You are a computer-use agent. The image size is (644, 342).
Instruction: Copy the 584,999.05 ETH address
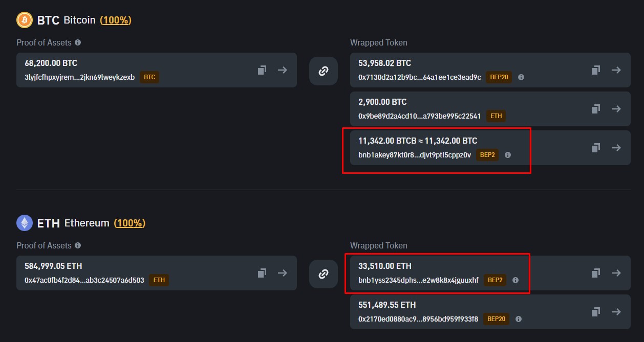coord(262,273)
